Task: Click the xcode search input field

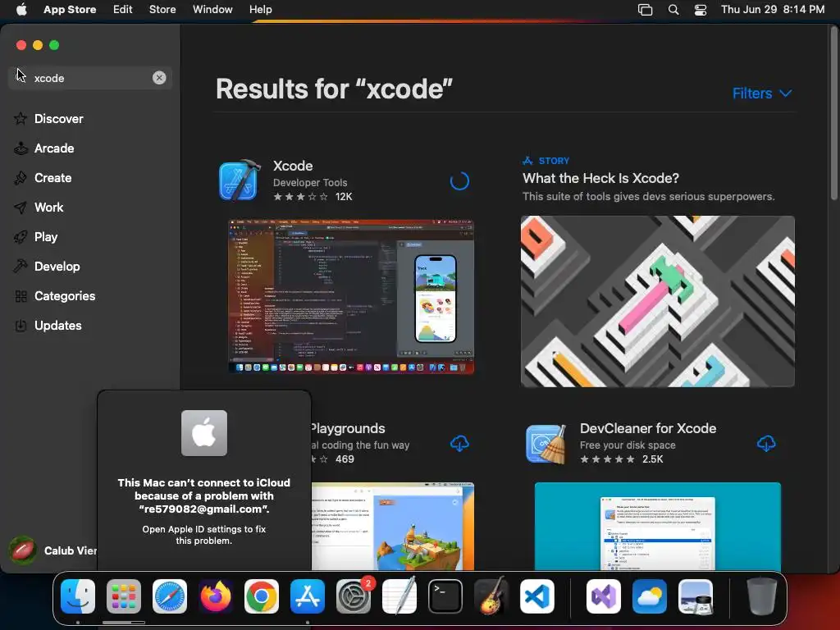Action: tap(91, 78)
